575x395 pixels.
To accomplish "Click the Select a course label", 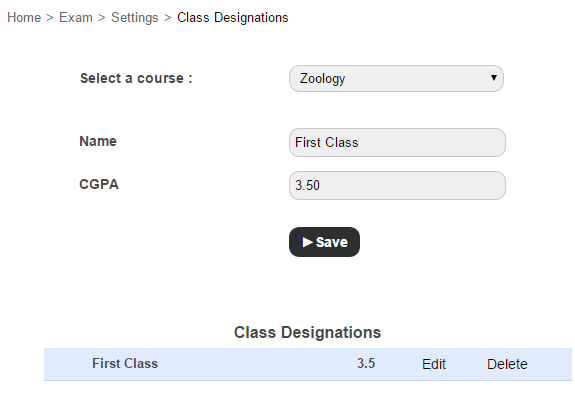I will [136, 78].
